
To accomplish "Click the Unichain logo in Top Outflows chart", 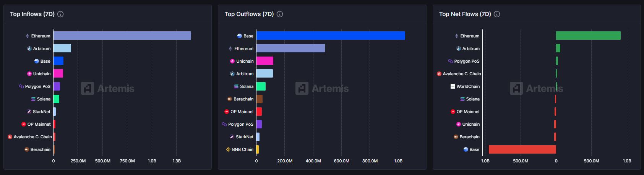I will 232,61.
